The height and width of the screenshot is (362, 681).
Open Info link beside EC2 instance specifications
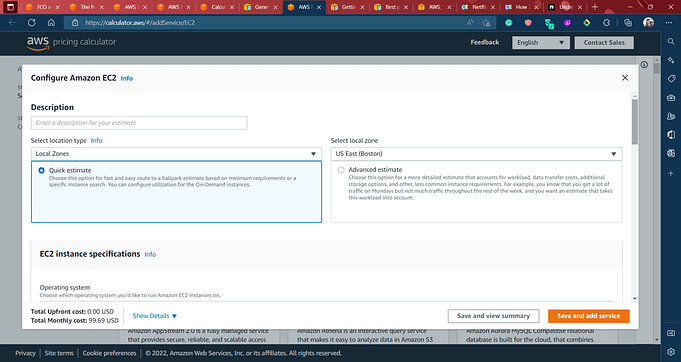coord(150,254)
